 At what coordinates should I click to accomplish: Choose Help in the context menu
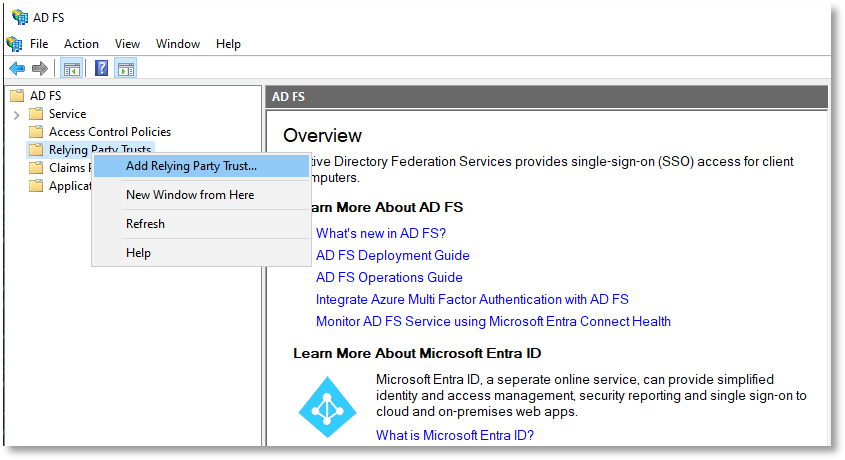click(202, 253)
